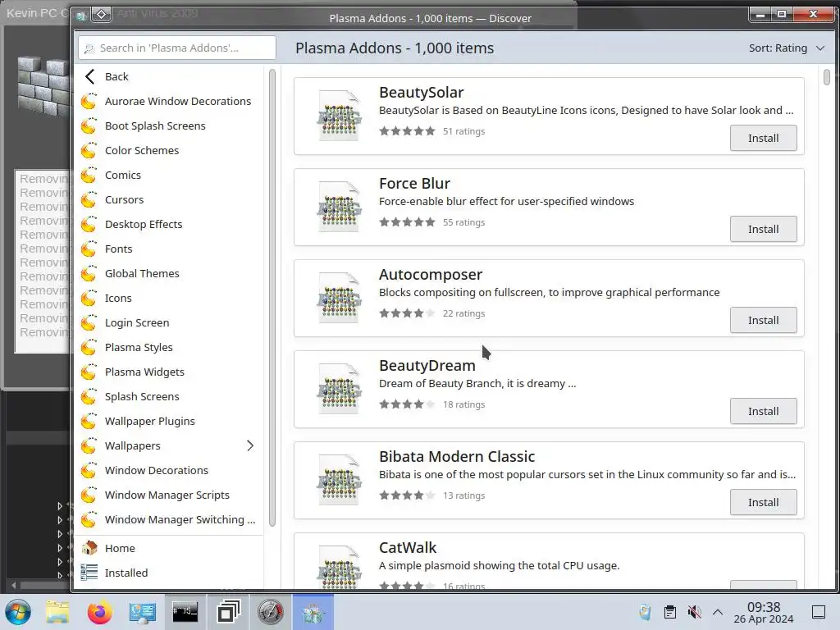840x630 pixels.
Task: Click the CatWalk package thumbnail
Action: 339,568
